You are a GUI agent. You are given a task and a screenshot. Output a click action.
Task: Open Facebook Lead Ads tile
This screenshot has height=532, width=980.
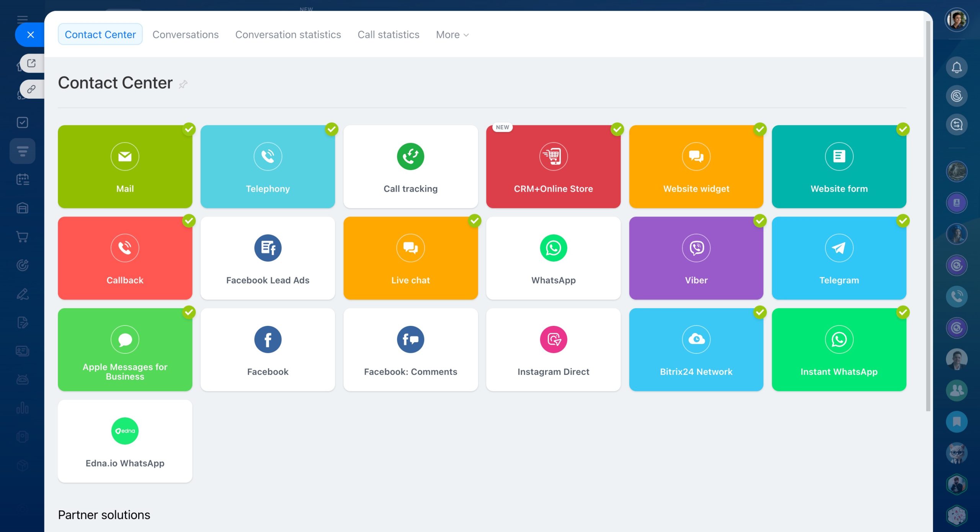(x=268, y=258)
